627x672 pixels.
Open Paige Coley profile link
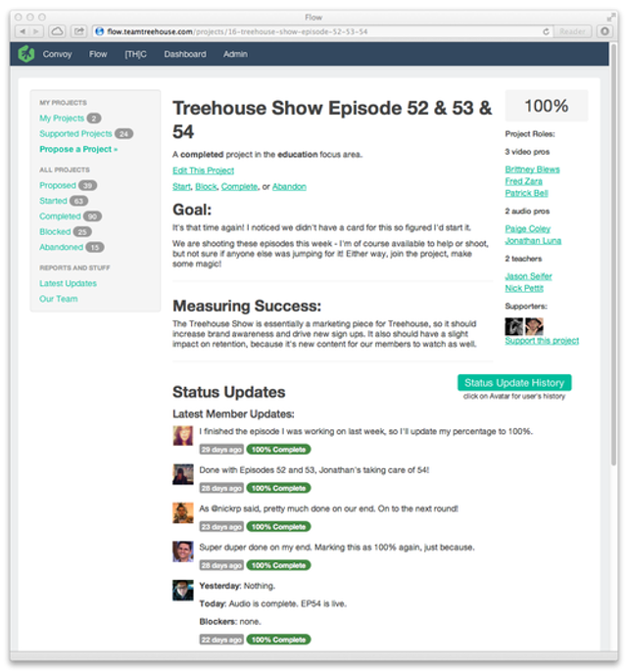click(x=528, y=229)
